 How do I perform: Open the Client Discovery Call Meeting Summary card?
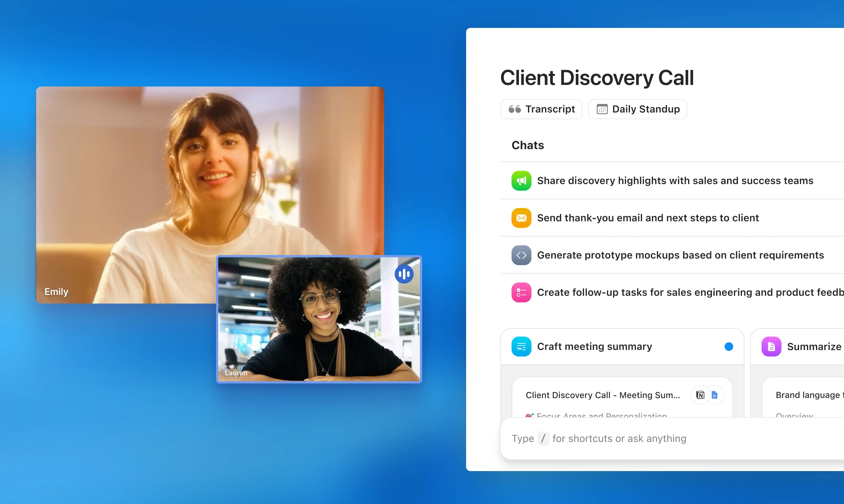point(602,395)
